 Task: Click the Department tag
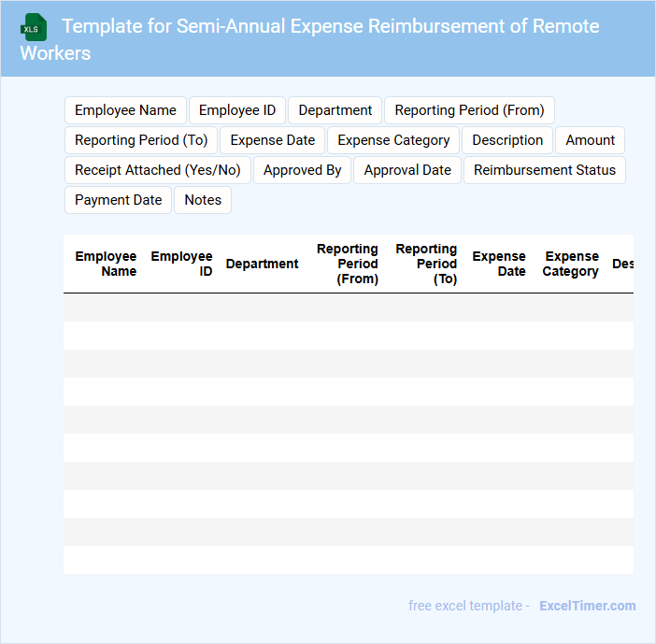point(335,110)
